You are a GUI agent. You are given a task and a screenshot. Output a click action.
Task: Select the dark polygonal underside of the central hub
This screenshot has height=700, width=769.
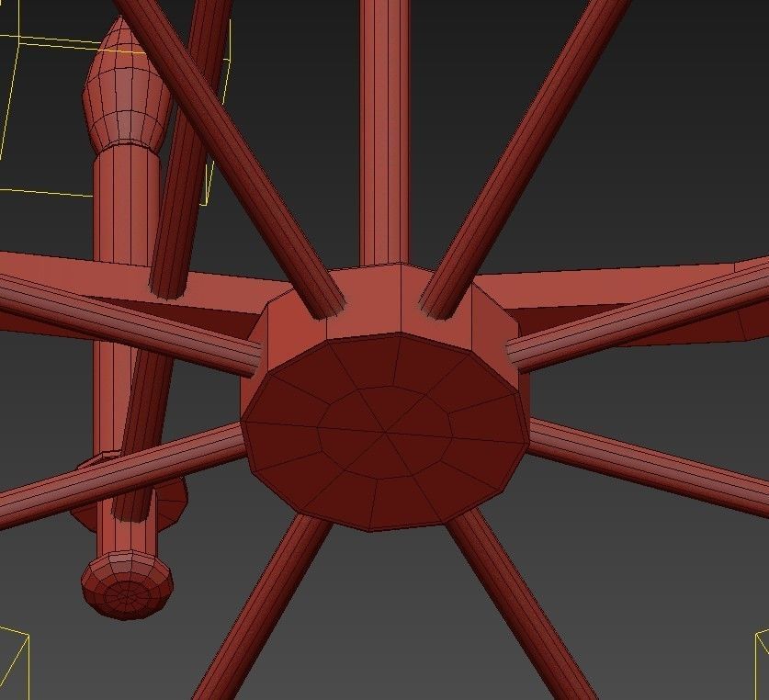coord(385,432)
